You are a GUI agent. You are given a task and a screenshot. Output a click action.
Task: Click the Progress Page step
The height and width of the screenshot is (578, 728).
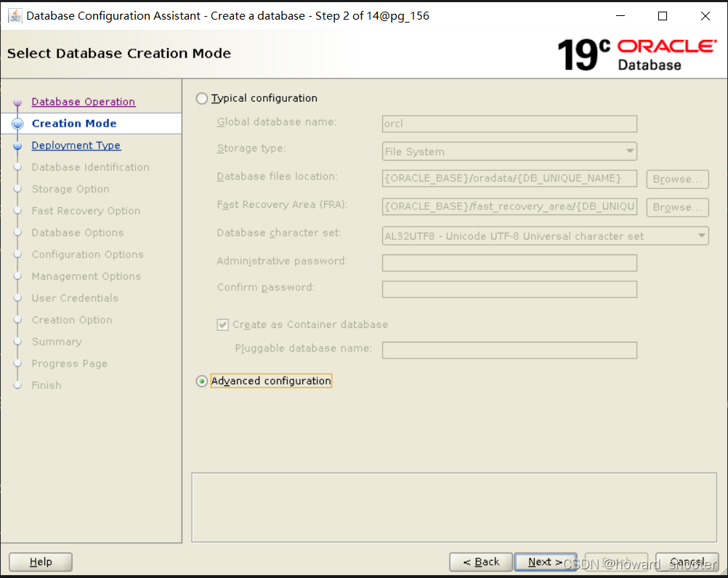pos(70,364)
